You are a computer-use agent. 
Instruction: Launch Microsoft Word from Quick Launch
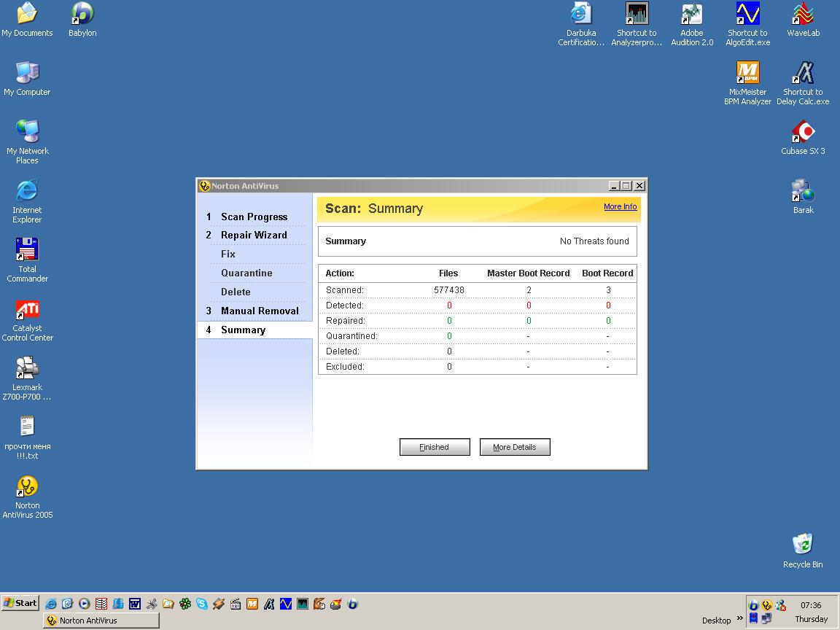click(x=134, y=604)
